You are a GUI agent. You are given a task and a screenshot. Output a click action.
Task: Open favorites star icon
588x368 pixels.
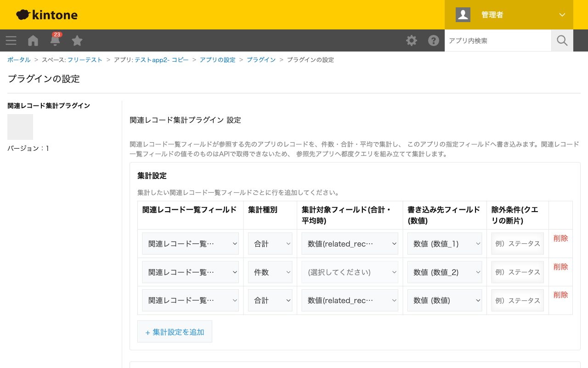pos(77,40)
